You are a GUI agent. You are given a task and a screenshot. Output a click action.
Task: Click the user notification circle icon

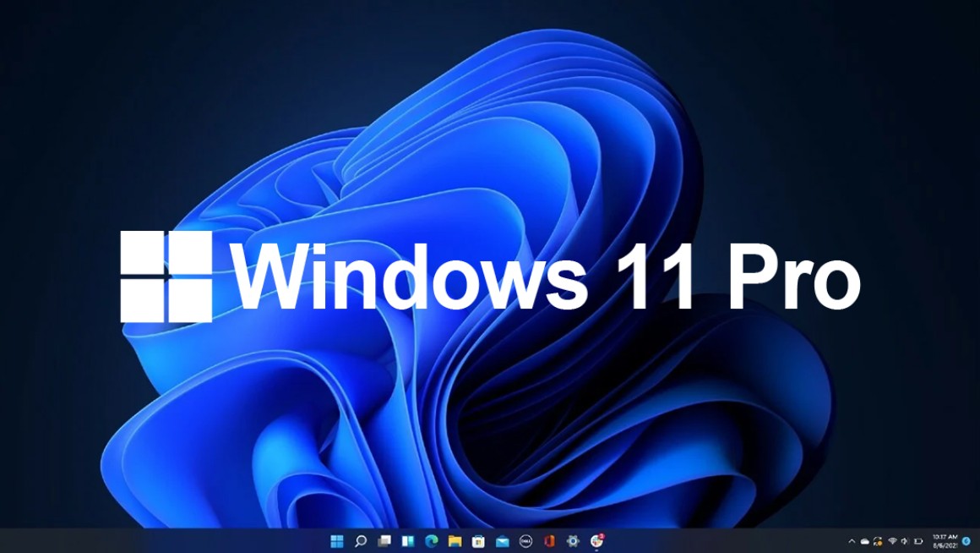click(x=966, y=541)
